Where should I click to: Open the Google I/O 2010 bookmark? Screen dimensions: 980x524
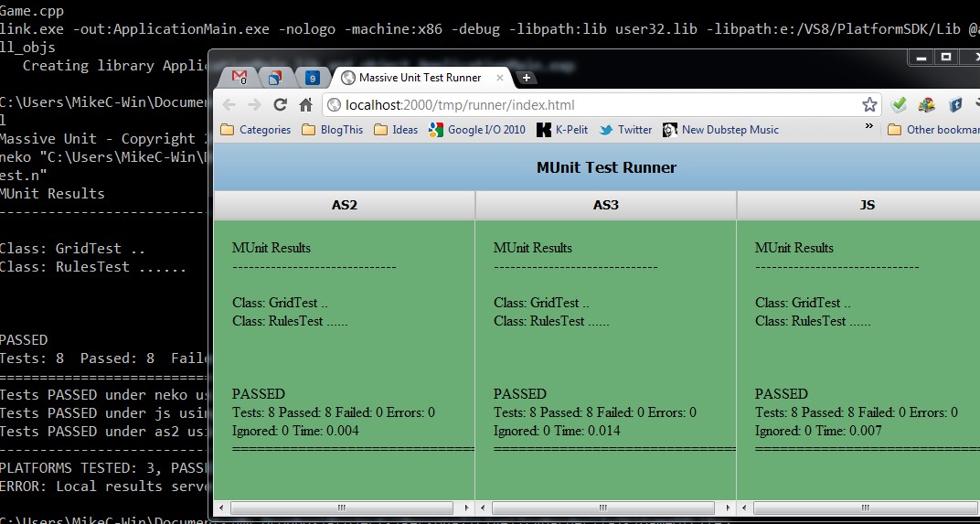pos(477,130)
